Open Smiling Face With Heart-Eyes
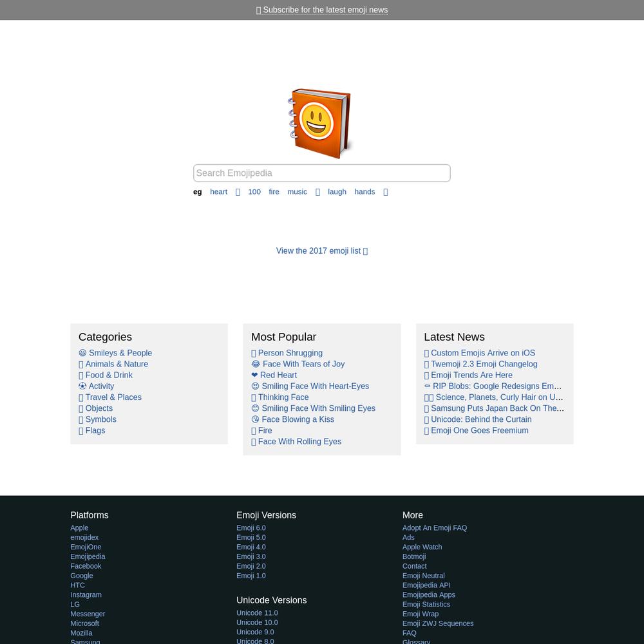644x644 pixels. 310,386
